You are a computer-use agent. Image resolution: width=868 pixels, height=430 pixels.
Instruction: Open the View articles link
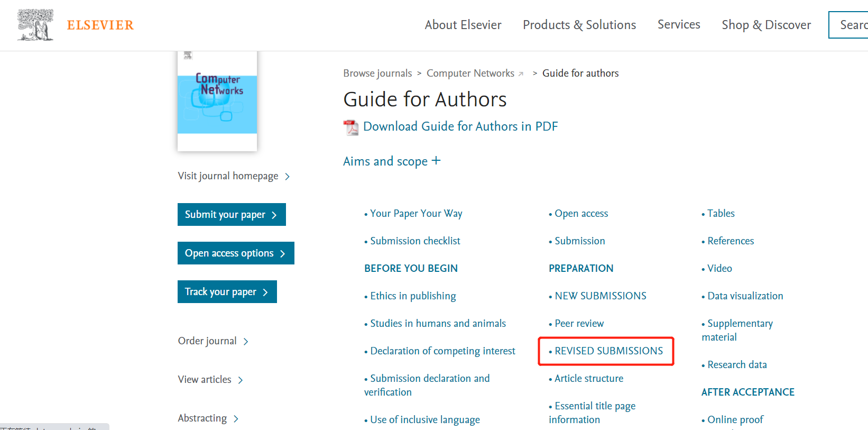pyautogui.click(x=205, y=380)
